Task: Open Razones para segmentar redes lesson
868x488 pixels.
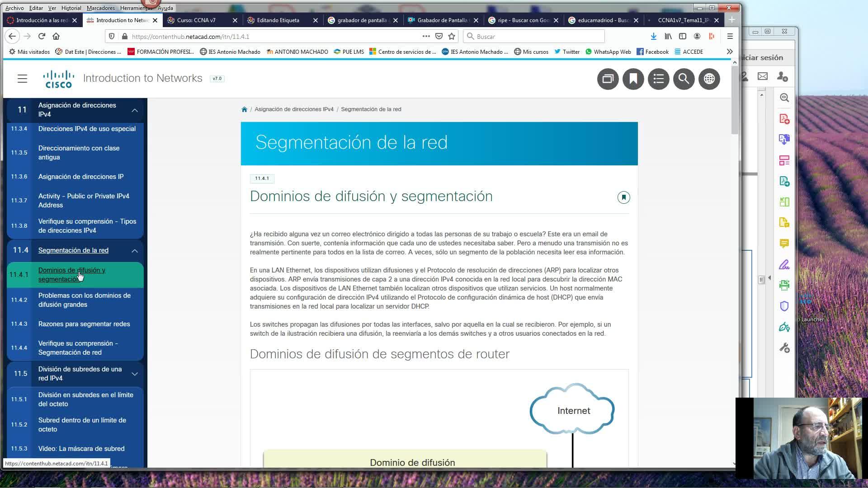Action: click(x=84, y=324)
